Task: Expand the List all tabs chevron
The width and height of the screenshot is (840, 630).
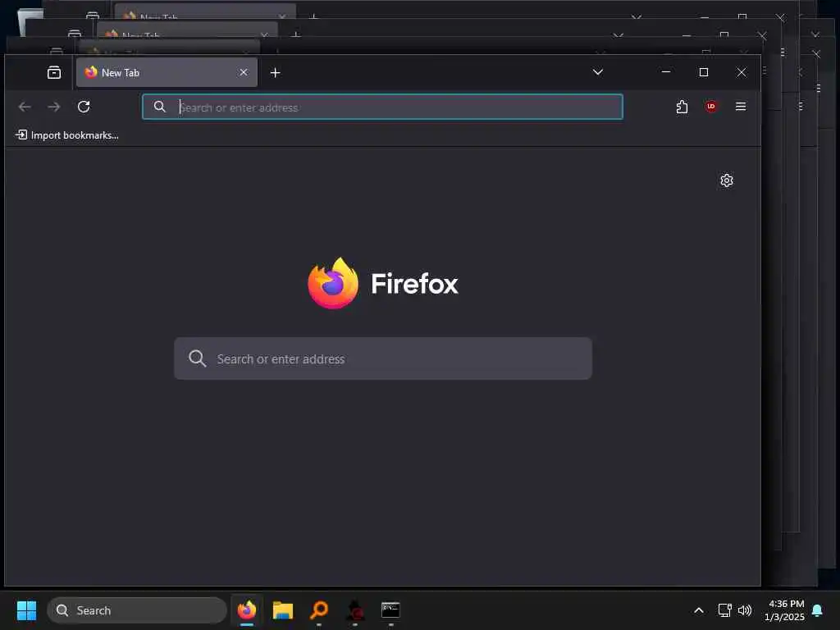Action: click(598, 72)
